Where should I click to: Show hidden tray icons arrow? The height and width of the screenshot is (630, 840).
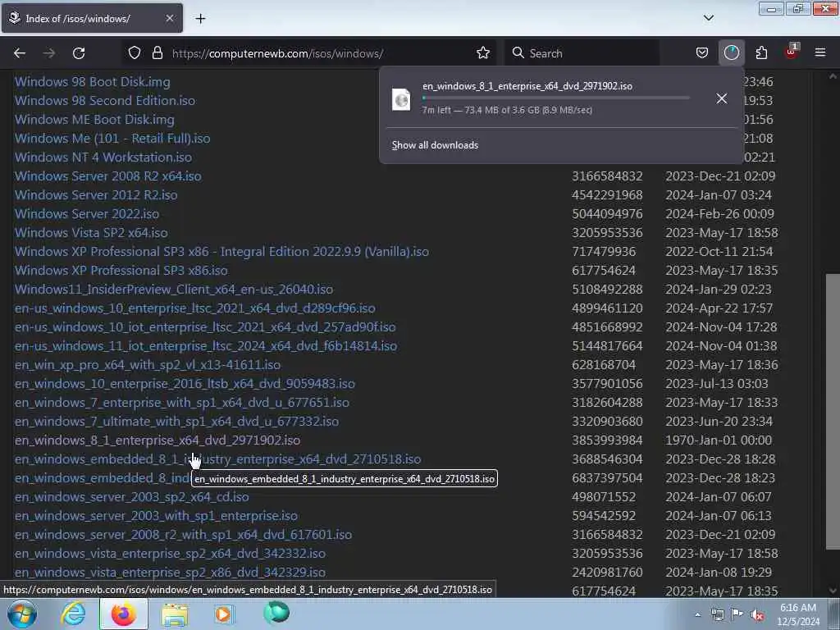click(x=697, y=614)
